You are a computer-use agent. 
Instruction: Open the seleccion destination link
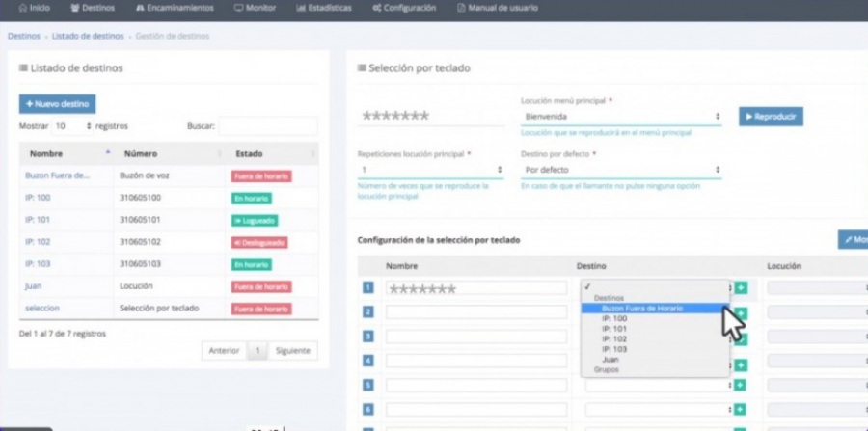42,309
